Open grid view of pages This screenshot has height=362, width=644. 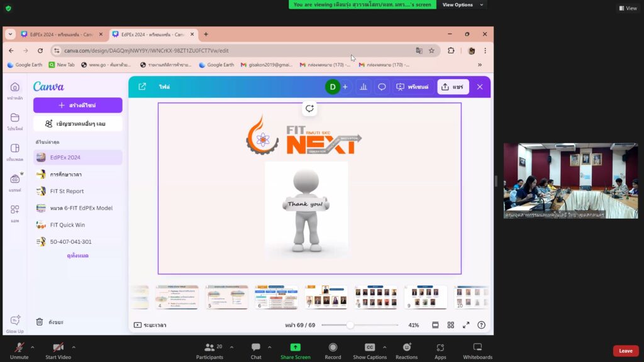451,325
